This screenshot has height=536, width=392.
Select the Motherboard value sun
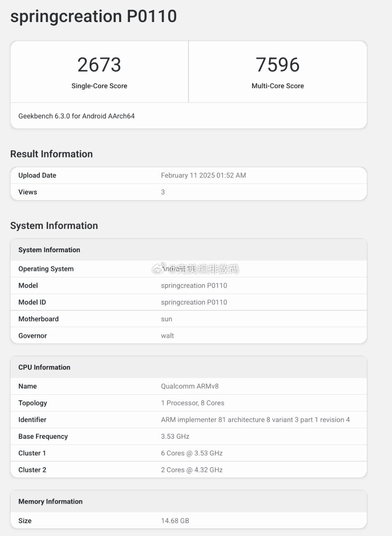click(x=166, y=319)
